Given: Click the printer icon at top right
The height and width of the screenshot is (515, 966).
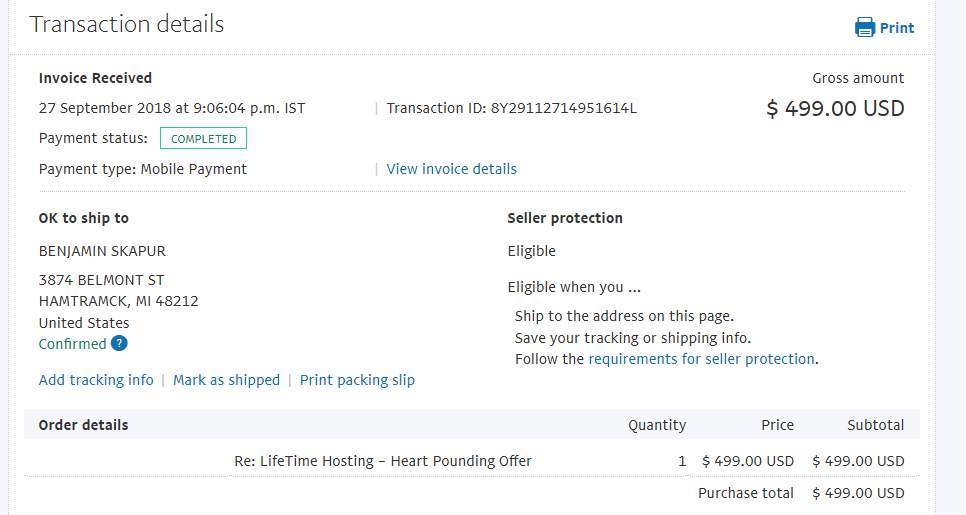Looking at the screenshot, I should [865, 27].
